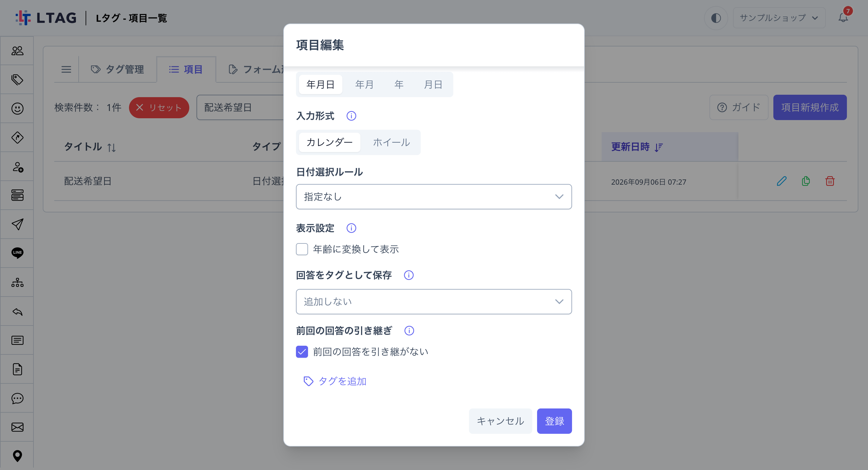Click the タグを追加 link
The height and width of the screenshot is (470, 868).
[x=335, y=381]
